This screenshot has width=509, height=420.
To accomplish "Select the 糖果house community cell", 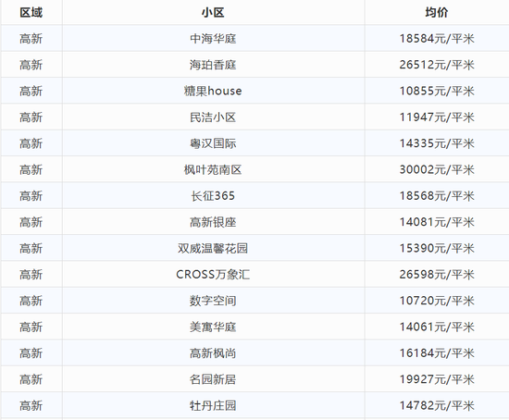I will coord(213,91).
